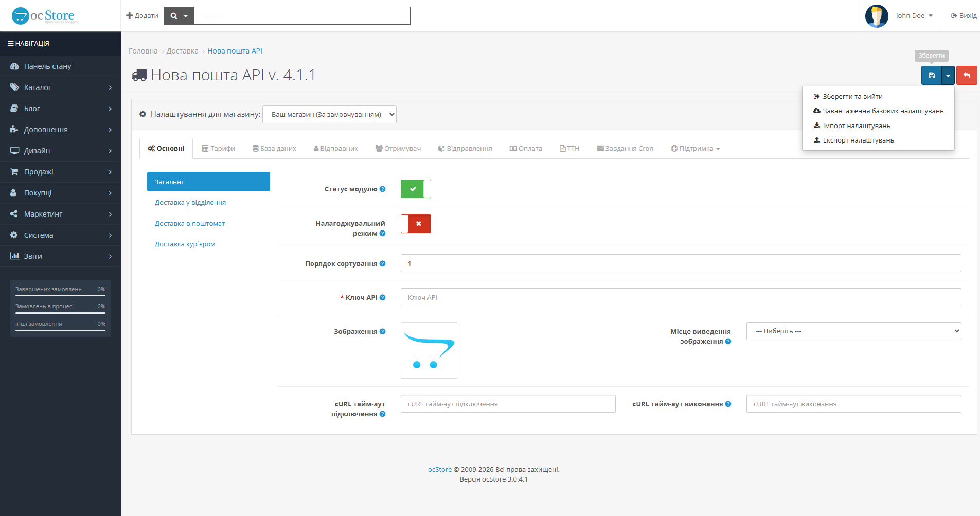Switch to the База даних tab
Viewport: 980px width, 516px height.
(x=275, y=149)
